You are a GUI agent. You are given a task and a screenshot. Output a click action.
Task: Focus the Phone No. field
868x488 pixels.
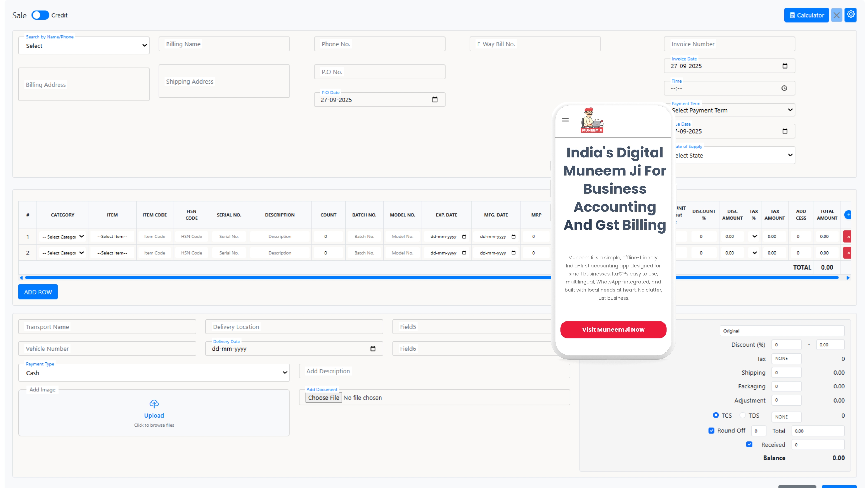(380, 44)
